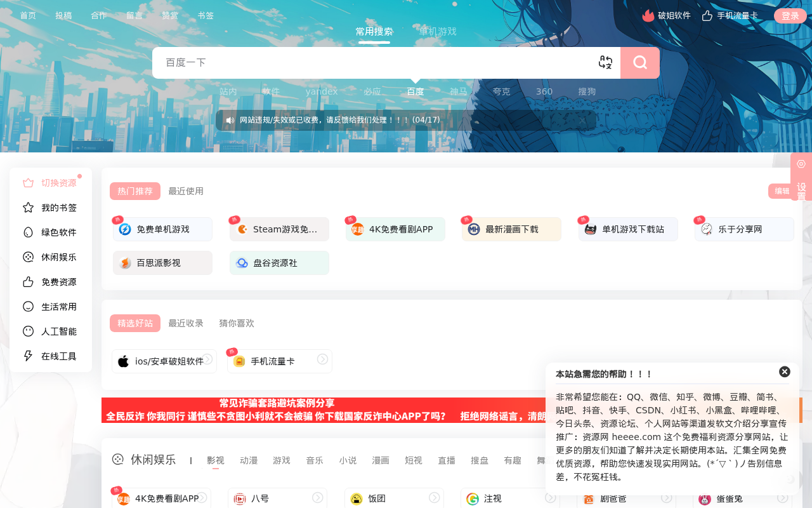Click the arrow on 饭团 card

435,498
